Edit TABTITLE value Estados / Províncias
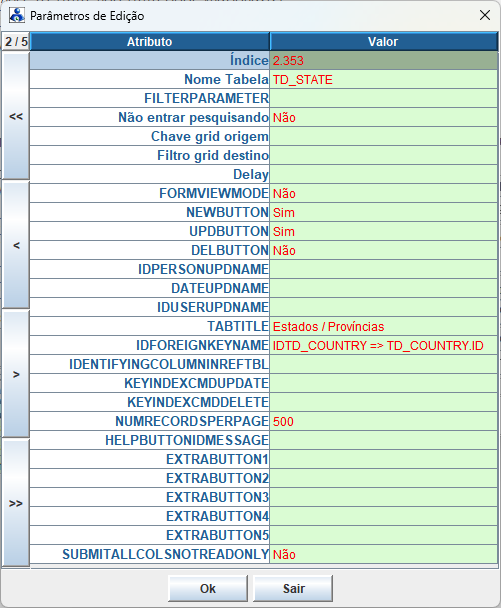Screen dimensions: 501x608 tap(384, 326)
